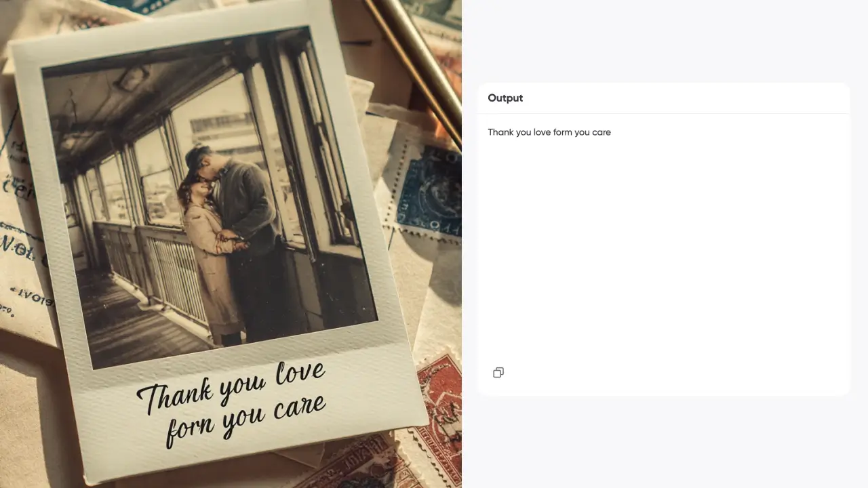Click the 'Output' panel heading
The image size is (868, 488).
(x=505, y=98)
